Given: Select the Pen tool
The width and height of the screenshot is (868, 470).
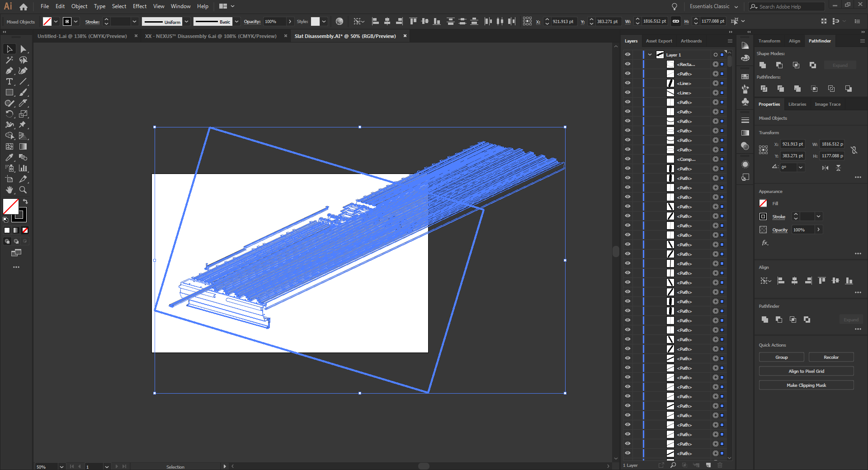Looking at the screenshot, I should tap(9, 70).
